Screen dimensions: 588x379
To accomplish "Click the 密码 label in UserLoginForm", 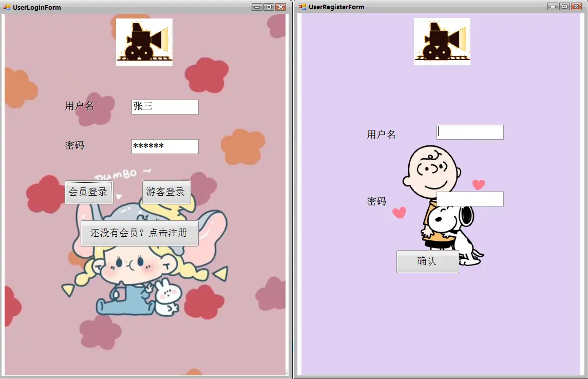I will [74, 145].
